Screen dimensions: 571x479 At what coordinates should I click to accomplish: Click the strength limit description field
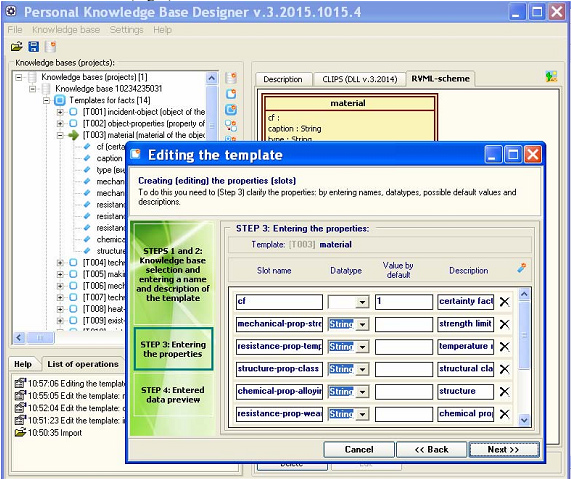465,325
